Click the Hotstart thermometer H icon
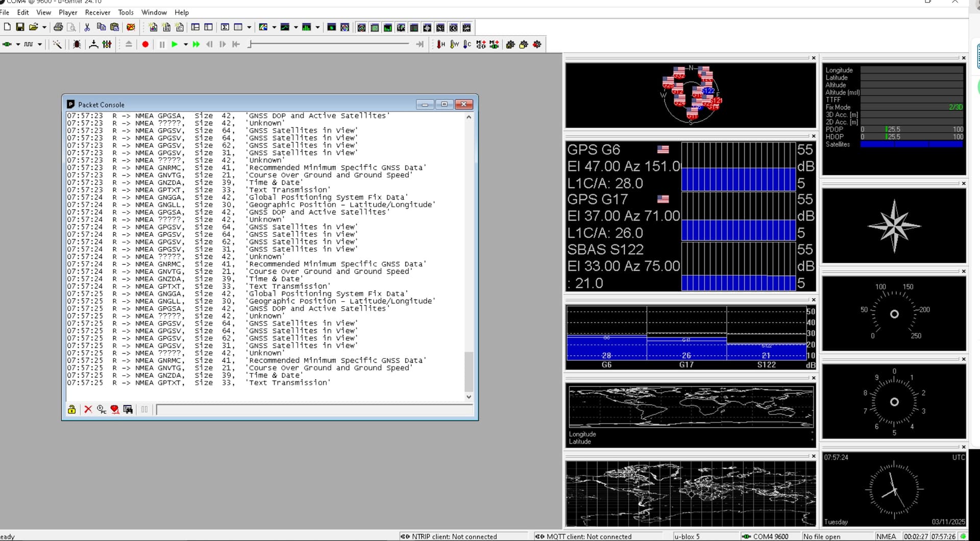The width and height of the screenshot is (980, 541). (x=440, y=44)
